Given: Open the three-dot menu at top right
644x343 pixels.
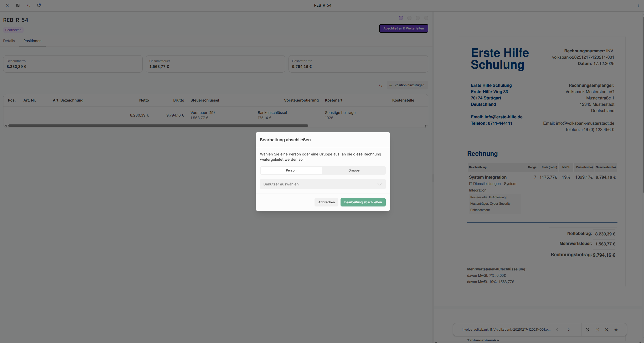Looking at the screenshot, I should pos(638,5).
